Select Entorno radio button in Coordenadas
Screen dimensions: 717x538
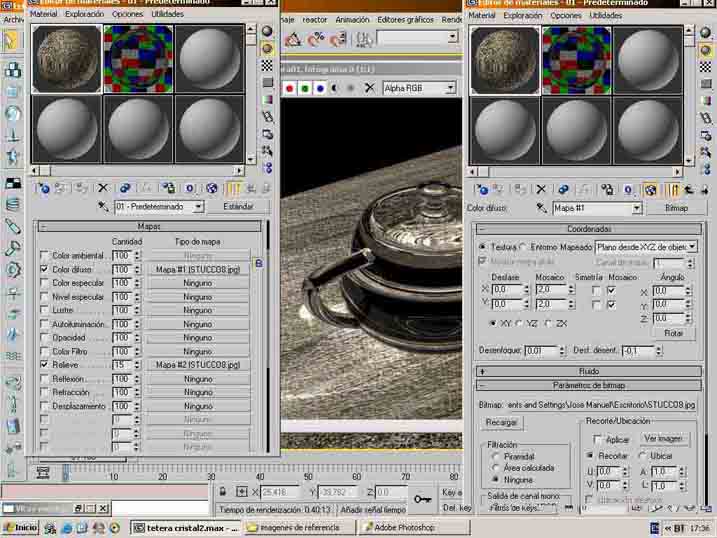click(524, 246)
